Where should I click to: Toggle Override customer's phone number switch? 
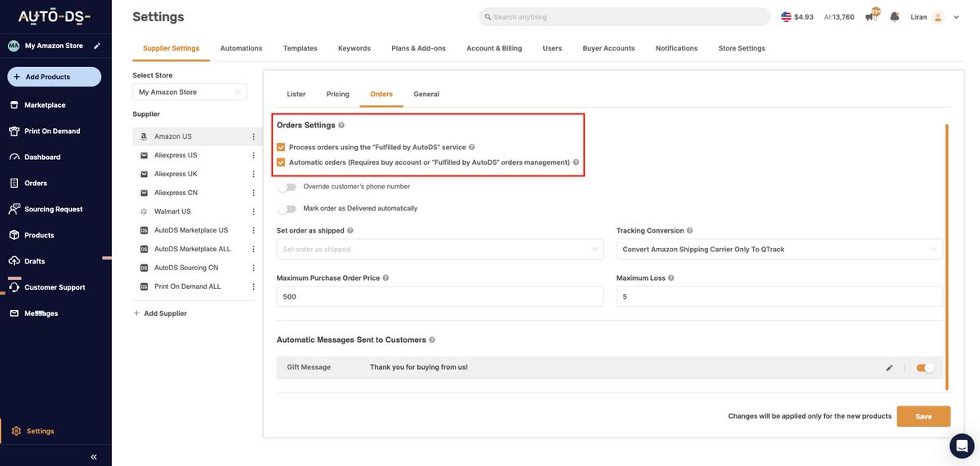(287, 187)
